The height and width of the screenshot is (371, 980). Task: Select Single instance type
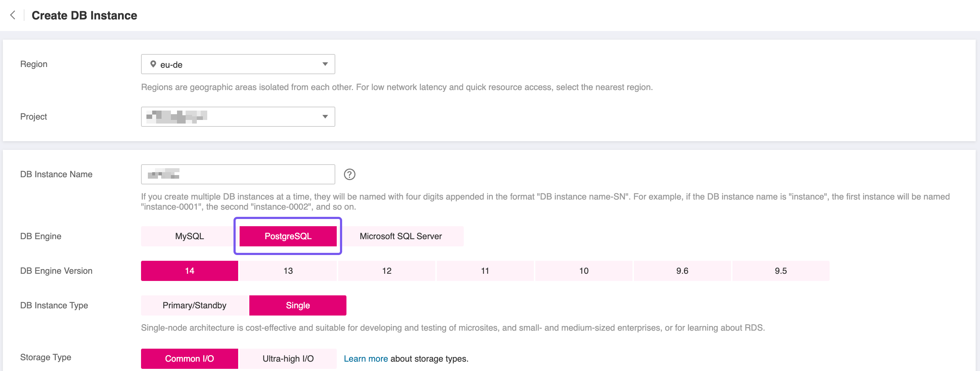(x=298, y=305)
